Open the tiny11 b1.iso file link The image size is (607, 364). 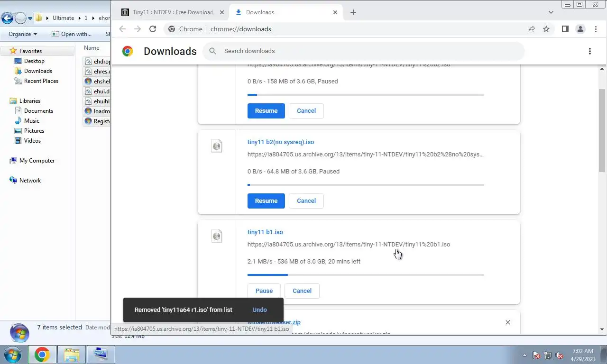click(265, 232)
